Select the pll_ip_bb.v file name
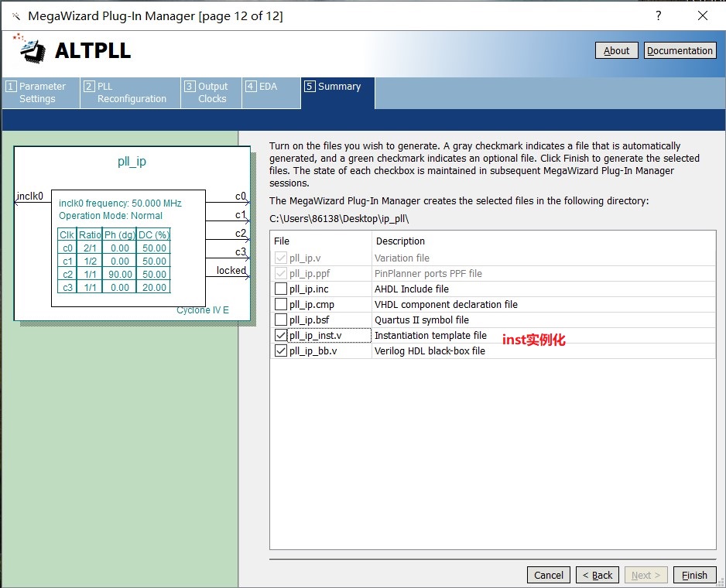 click(x=313, y=351)
